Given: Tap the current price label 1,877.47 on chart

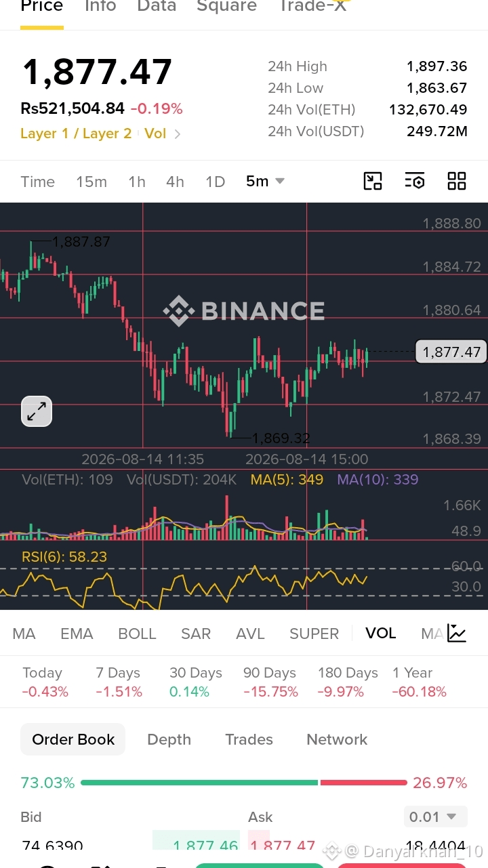Looking at the screenshot, I should point(451,352).
